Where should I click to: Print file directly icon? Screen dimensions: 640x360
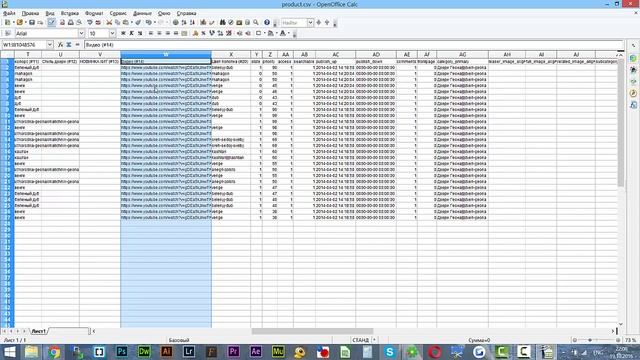pos(71,22)
